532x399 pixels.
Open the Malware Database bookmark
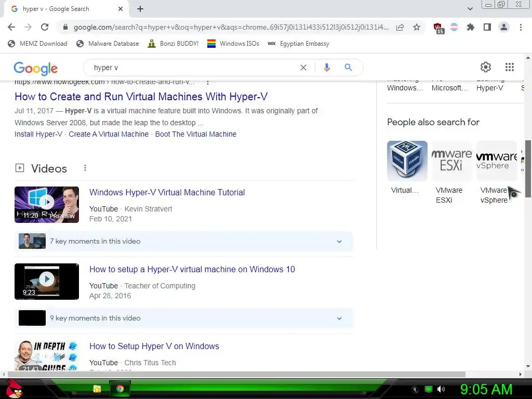pos(108,44)
